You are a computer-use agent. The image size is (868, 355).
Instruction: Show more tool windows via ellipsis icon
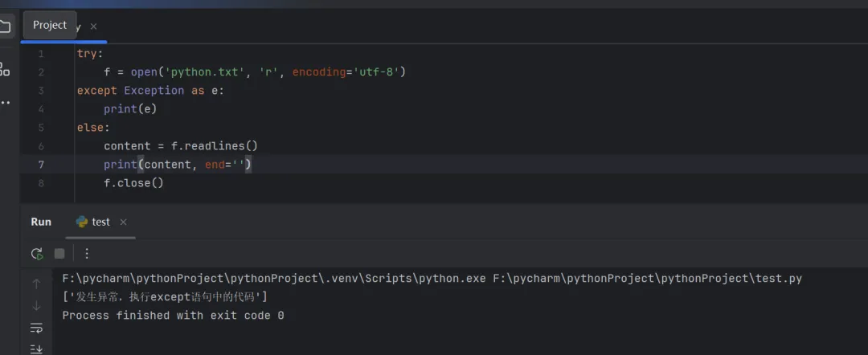tap(5, 103)
